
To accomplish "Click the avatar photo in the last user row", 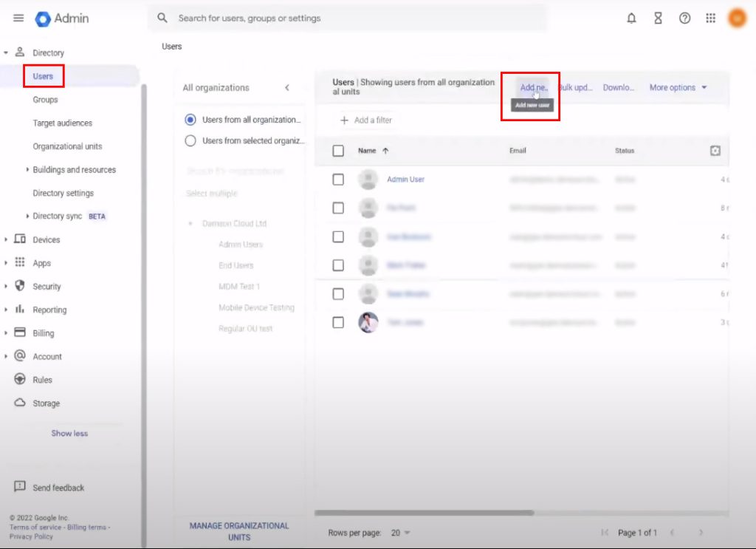I will click(x=368, y=322).
